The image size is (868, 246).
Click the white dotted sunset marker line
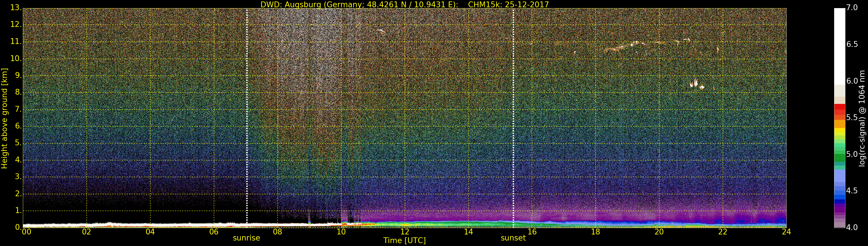pyautogui.click(x=513, y=118)
